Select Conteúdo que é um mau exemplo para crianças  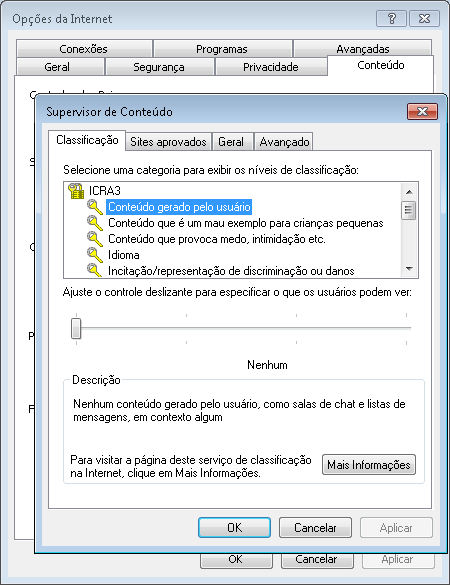click(246, 223)
